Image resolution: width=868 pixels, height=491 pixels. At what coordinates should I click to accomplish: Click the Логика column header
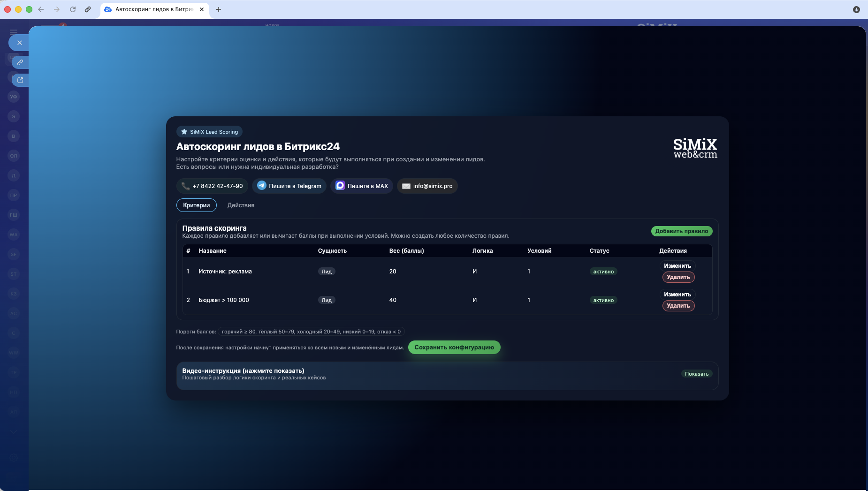482,251
